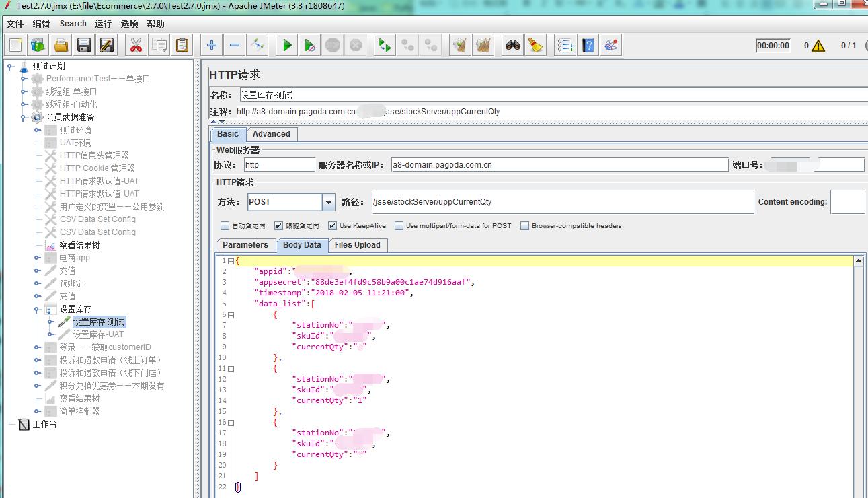Open Search with binoculars icon
Viewport: 868px width, 498px height.
pyautogui.click(x=513, y=45)
